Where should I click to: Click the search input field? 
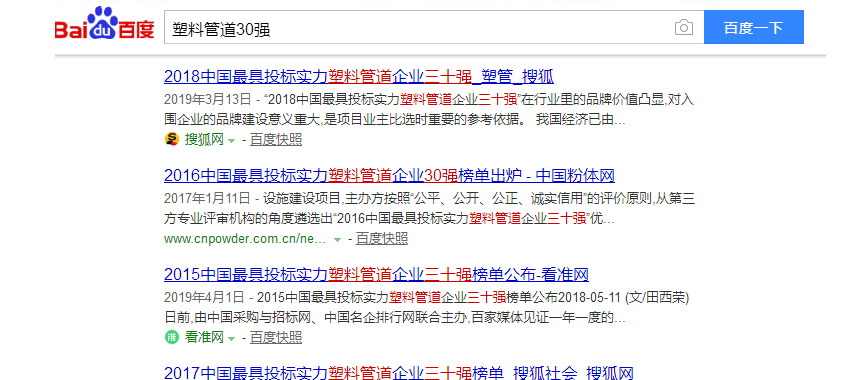420,27
